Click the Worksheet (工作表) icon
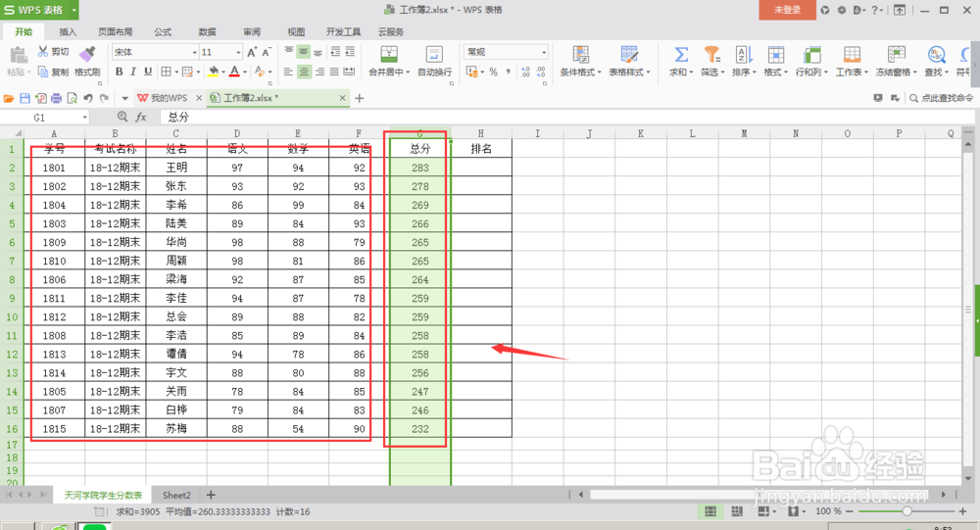Viewport: 980px width, 530px height. tap(852, 55)
